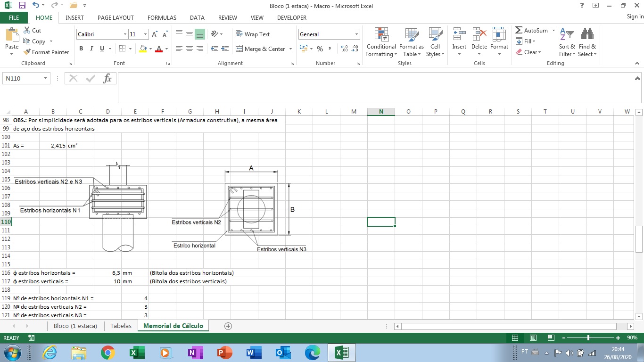Click the AutoSum button
This screenshot has width=644, height=362.
tap(532, 30)
